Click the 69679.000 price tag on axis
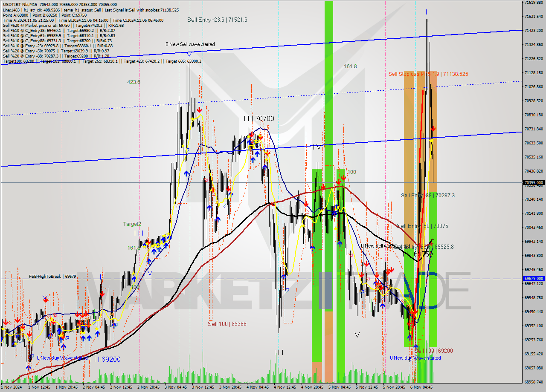The image size is (546, 392). pos(534,278)
